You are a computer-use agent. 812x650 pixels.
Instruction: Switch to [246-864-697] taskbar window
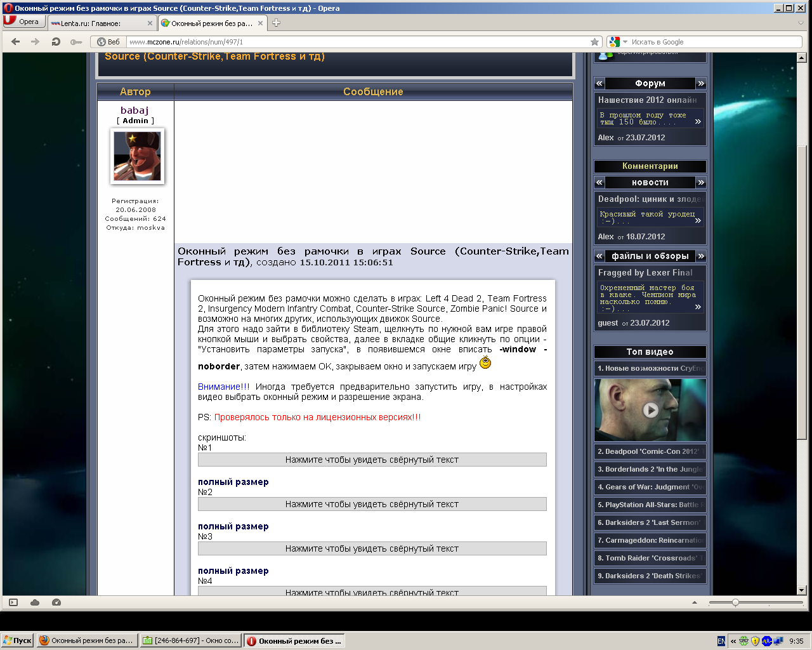coord(190,640)
